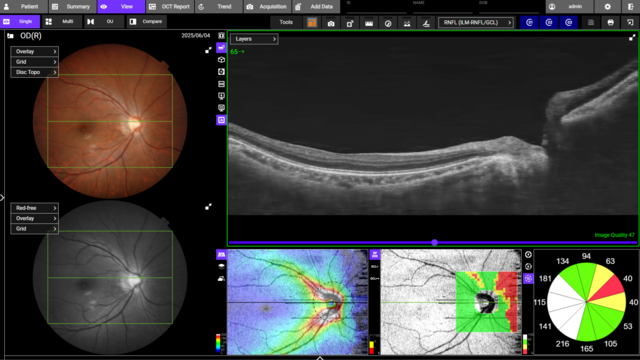The height and width of the screenshot is (360, 640).
Task: Click the lower monitor display icon
Action: pyautogui.click(x=221, y=108)
